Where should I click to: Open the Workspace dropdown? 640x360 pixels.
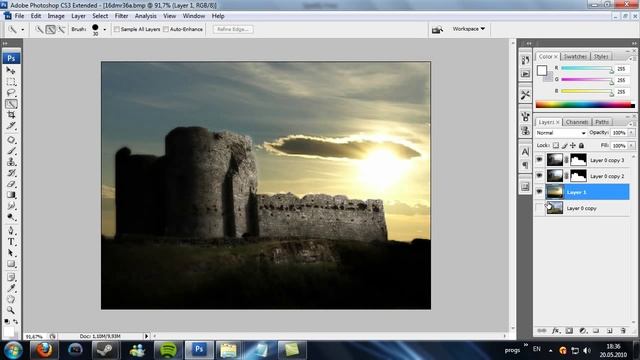[469, 29]
